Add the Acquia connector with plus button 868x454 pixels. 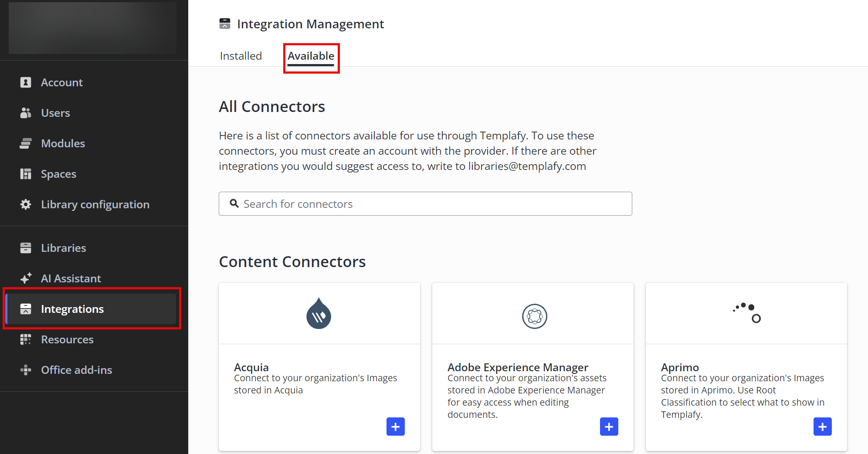pyautogui.click(x=396, y=427)
